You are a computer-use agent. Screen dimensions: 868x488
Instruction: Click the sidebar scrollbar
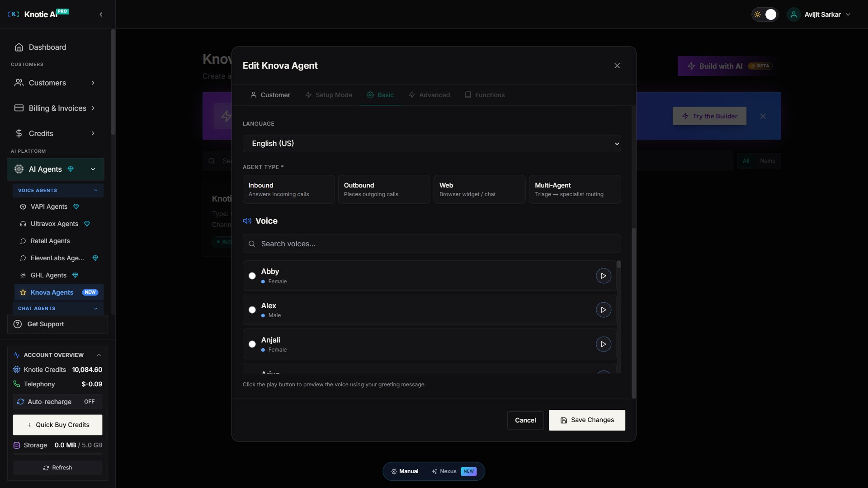(113, 82)
